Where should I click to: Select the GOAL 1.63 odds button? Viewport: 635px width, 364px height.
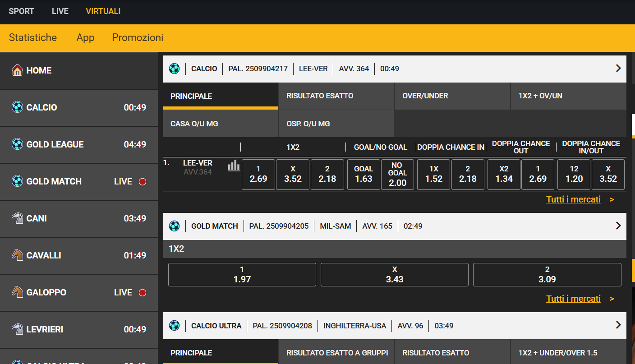point(364,175)
